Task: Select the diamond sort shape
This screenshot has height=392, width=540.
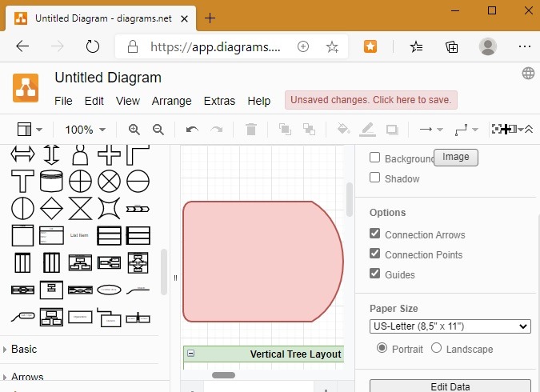Action: pos(51,209)
